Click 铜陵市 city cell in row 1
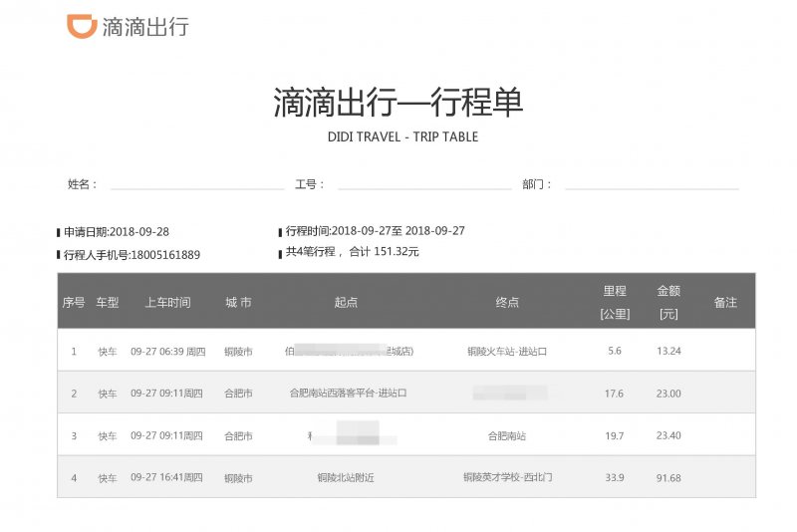The width and height of the screenshot is (797, 532). coord(238,352)
